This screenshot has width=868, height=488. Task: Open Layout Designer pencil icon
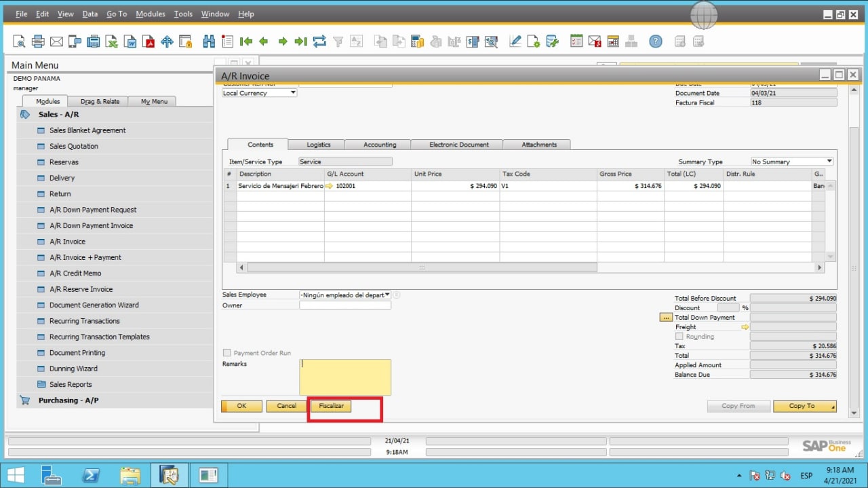click(515, 41)
